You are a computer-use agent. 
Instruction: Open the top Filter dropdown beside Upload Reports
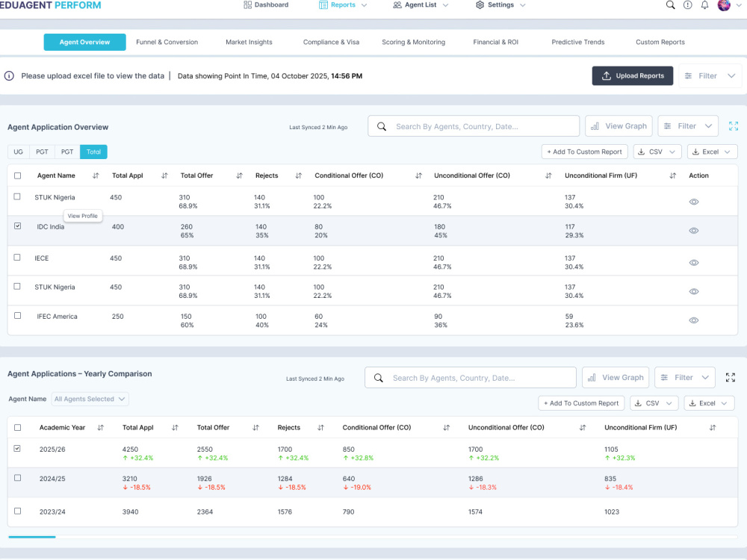click(710, 75)
